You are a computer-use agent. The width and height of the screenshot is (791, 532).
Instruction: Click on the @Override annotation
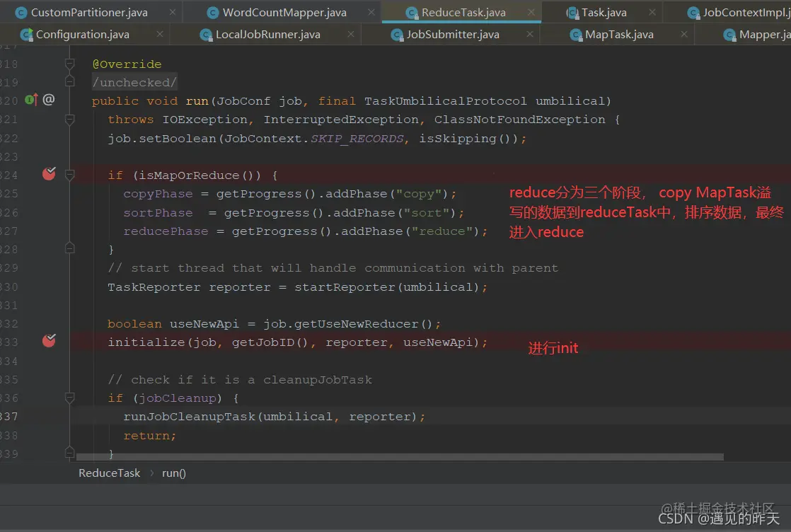click(x=127, y=64)
